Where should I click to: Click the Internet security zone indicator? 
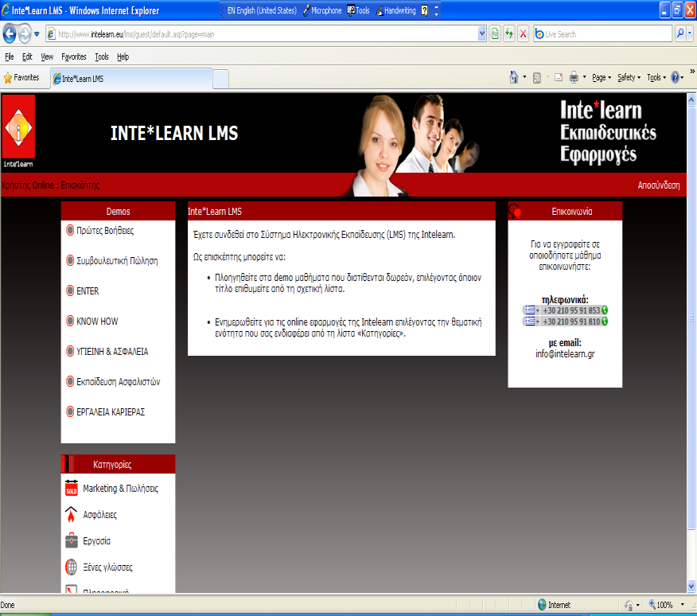point(555,604)
